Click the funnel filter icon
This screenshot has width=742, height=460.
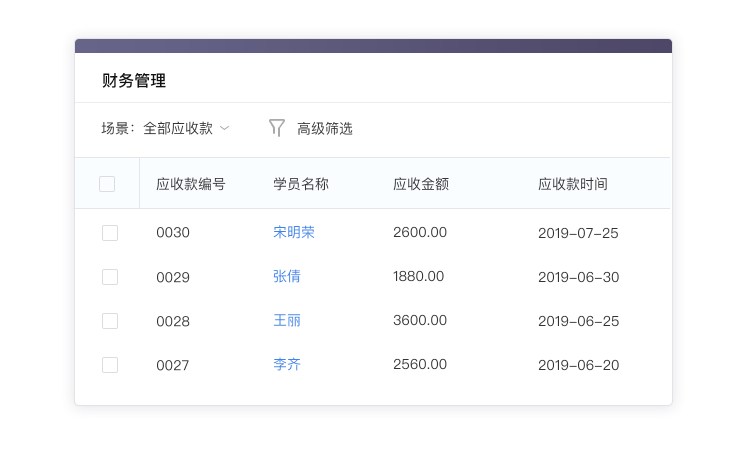(x=277, y=128)
